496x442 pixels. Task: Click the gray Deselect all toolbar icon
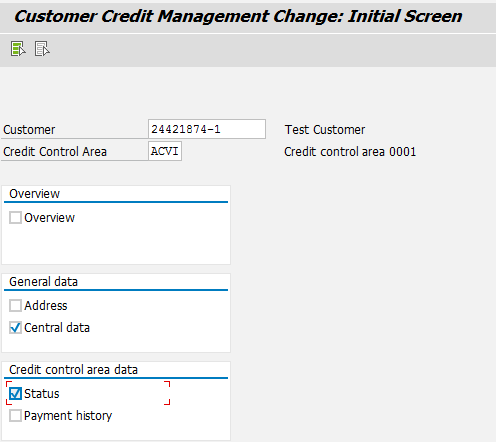click(42, 49)
